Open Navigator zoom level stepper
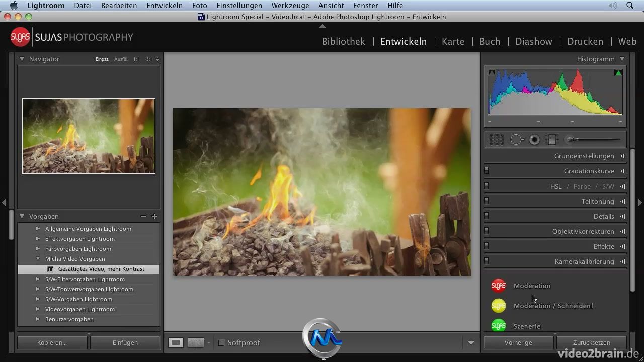Image resolution: width=644 pixels, height=362 pixels. click(x=157, y=59)
